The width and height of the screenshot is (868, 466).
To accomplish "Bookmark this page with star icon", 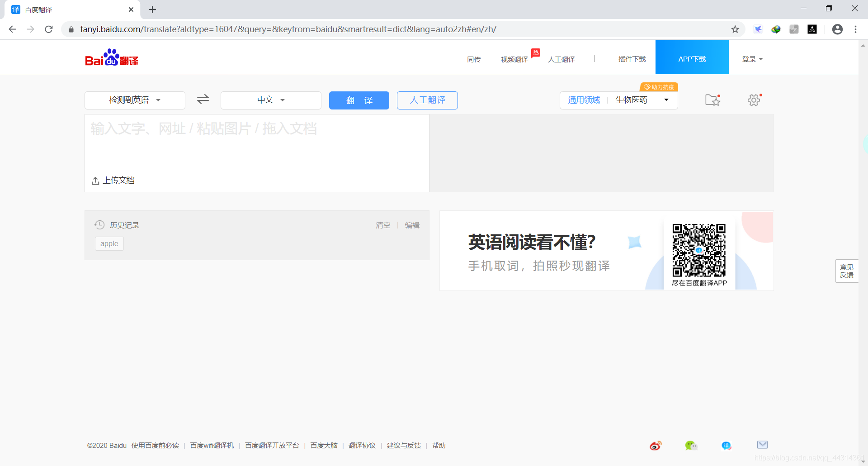I will [x=735, y=29].
